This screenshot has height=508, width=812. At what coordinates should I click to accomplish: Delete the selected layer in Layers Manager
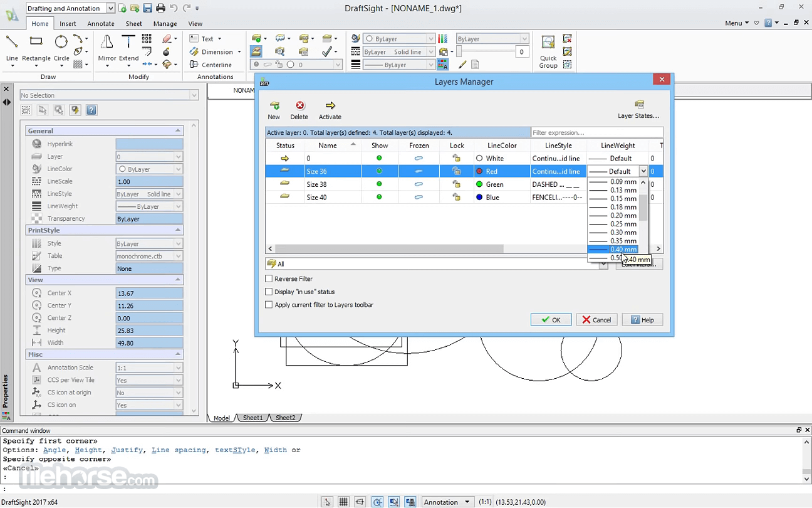point(299,110)
